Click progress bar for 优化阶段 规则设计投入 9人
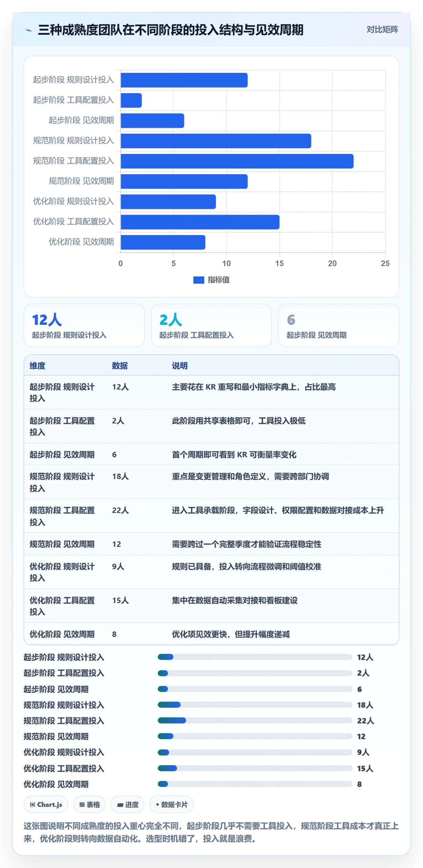Viewport: 423px width, 868px height. 255,752
